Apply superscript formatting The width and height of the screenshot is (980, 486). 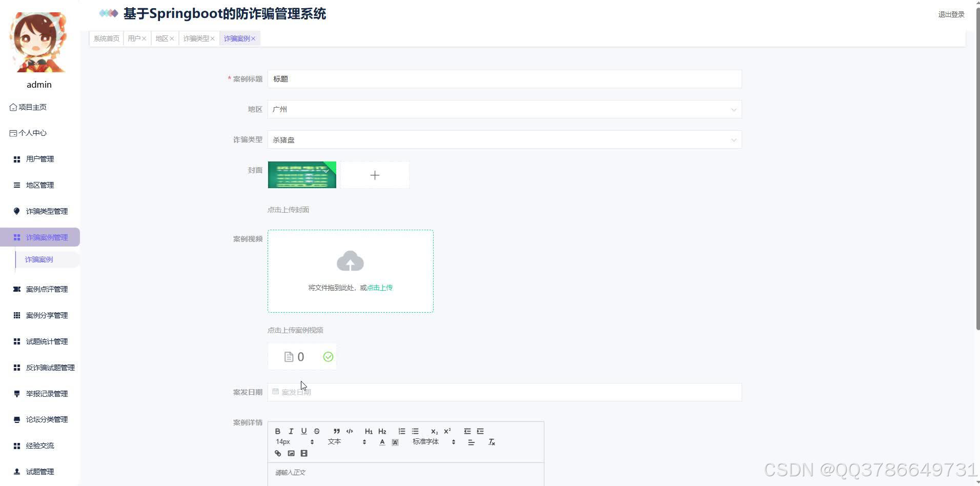click(x=447, y=431)
